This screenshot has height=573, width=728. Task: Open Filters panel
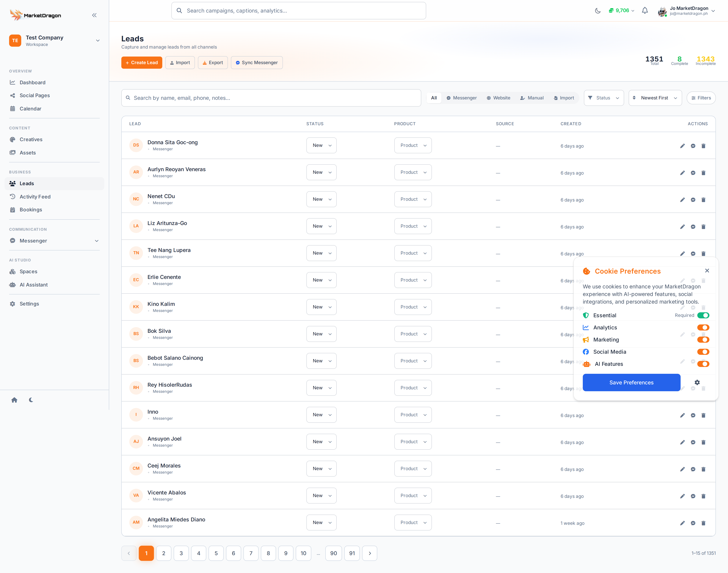701,98
